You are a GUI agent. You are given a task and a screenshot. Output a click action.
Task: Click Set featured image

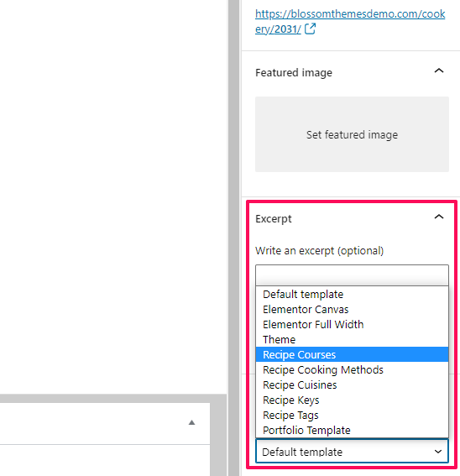(x=352, y=134)
